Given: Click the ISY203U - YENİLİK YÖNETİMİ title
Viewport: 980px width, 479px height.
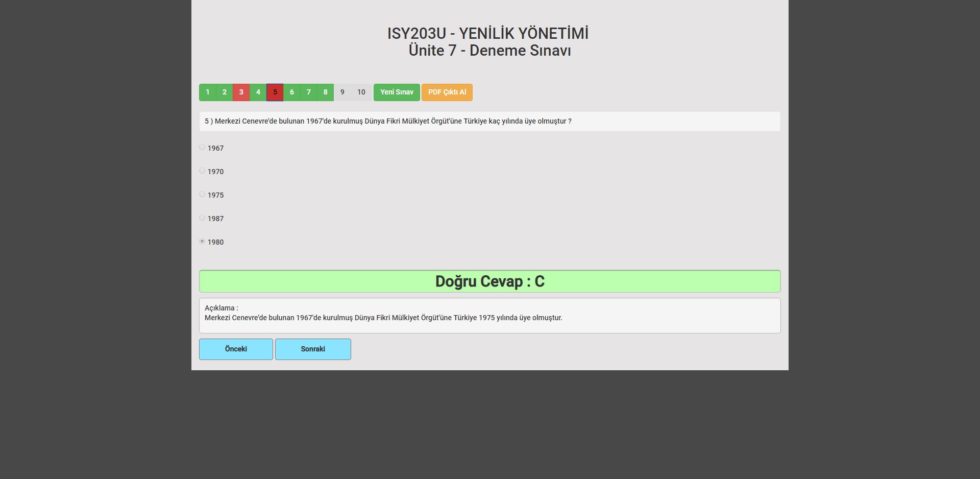Looking at the screenshot, I should 488,33.
